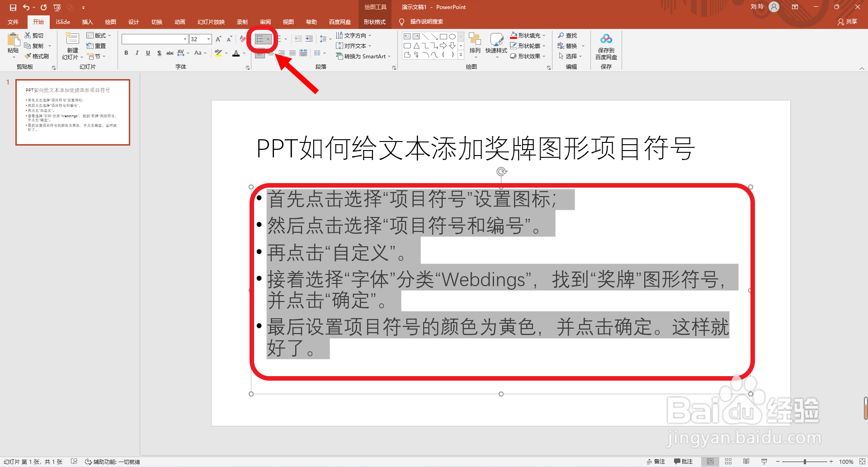Toggle Bold formatting

(x=126, y=53)
